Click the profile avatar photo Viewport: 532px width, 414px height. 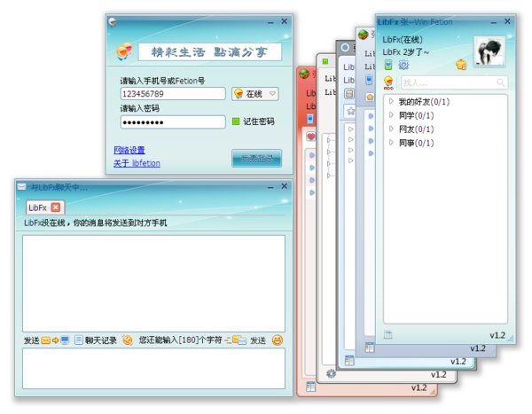(489, 51)
